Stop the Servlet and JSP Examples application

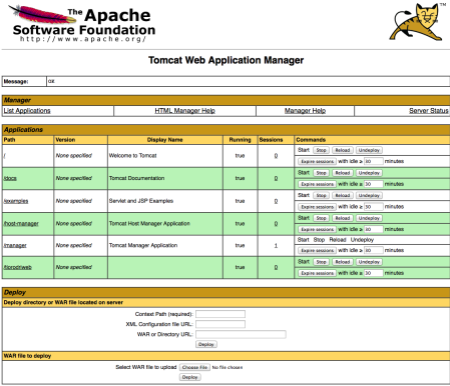point(321,196)
